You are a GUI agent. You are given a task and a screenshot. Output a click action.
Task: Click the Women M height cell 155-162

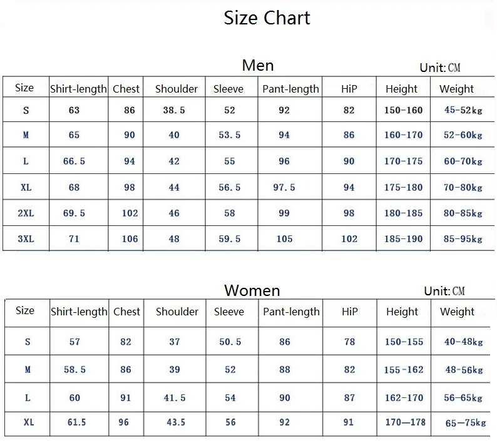point(404,369)
